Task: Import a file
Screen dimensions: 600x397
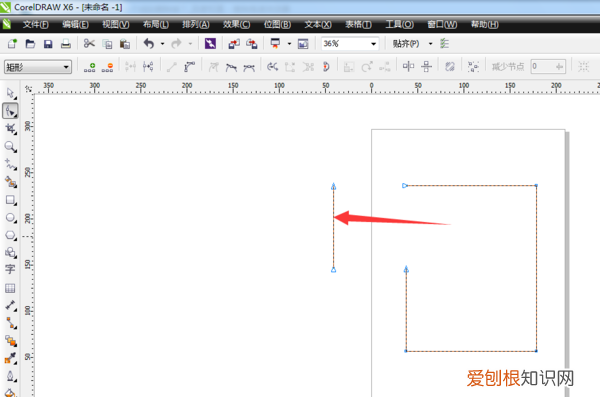Action: click(234, 44)
